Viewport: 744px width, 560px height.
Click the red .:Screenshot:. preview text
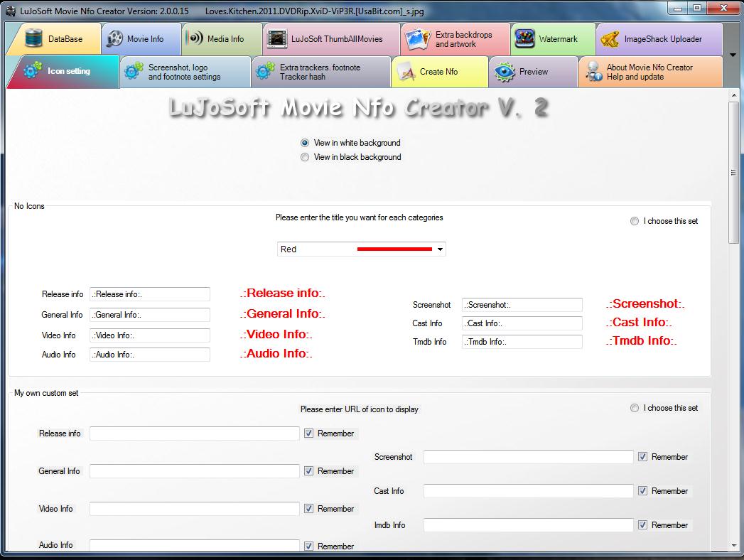[x=645, y=303]
